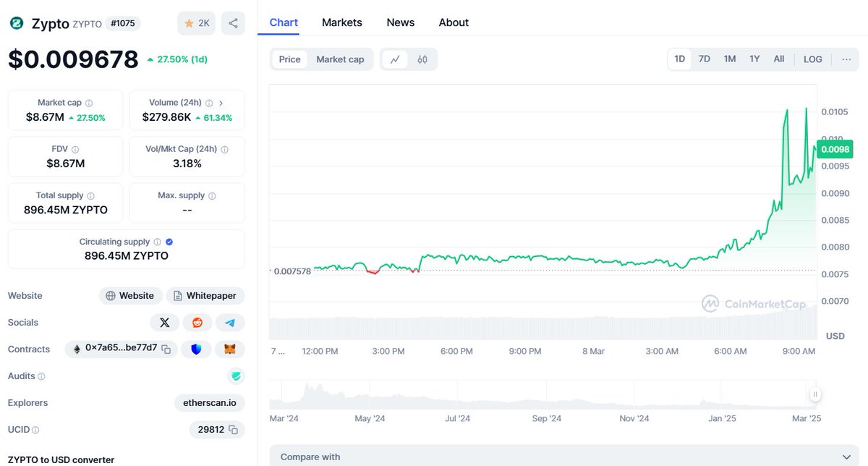The image size is (868, 466).
Task: Set chart range to 1D
Action: [680, 59]
